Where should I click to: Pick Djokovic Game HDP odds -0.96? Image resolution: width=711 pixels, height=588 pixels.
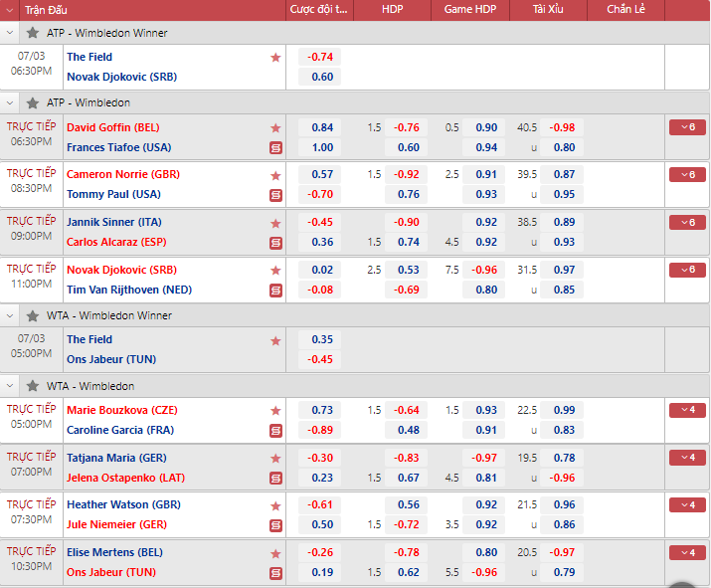click(x=484, y=270)
